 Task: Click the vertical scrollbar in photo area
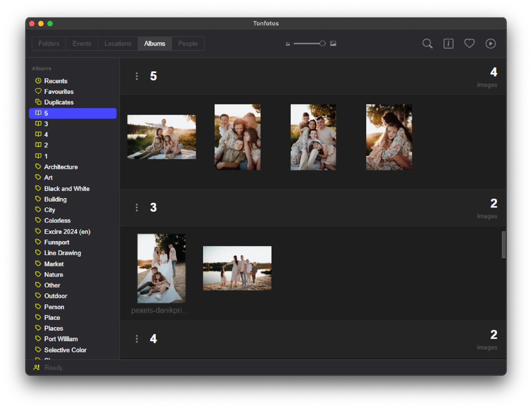pos(504,245)
